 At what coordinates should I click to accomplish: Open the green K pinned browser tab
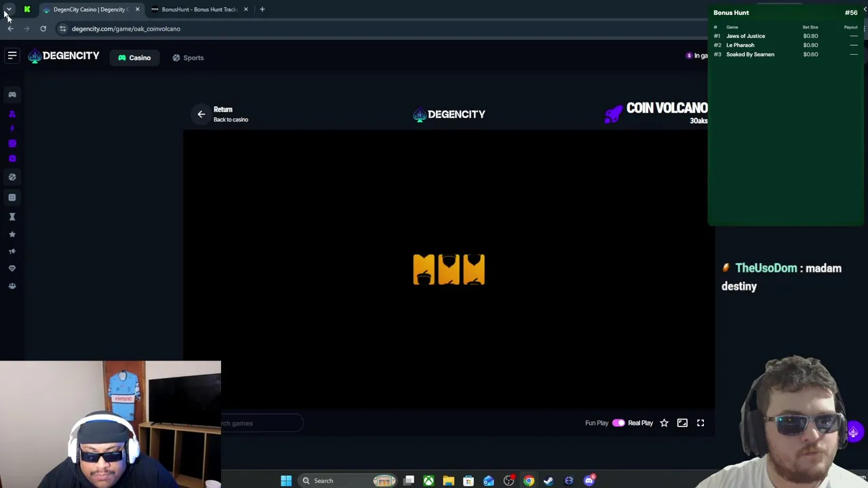(x=27, y=9)
